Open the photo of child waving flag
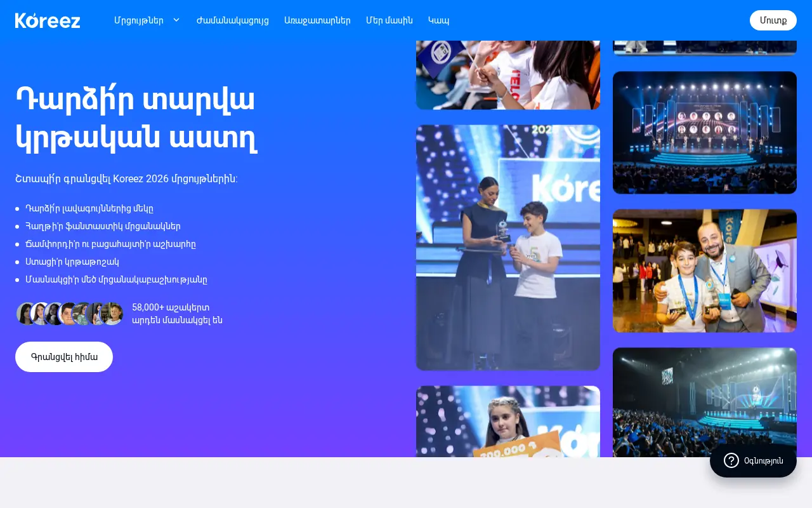812x508 pixels. [508, 75]
